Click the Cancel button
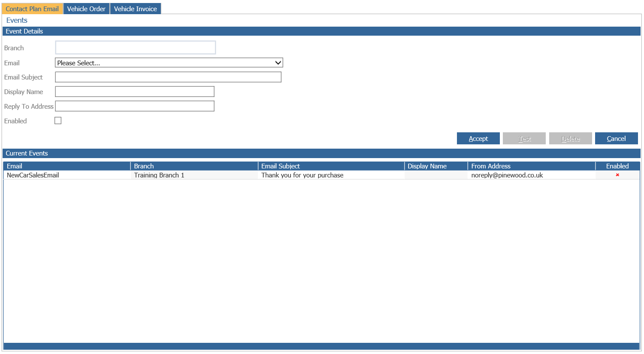The height and width of the screenshot is (354, 644). pyautogui.click(x=617, y=138)
